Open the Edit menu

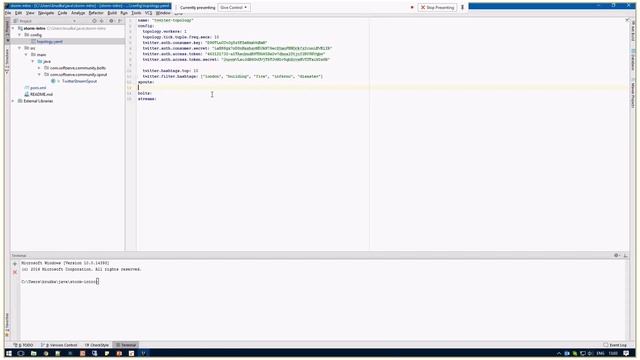pyautogui.click(x=18, y=13)
